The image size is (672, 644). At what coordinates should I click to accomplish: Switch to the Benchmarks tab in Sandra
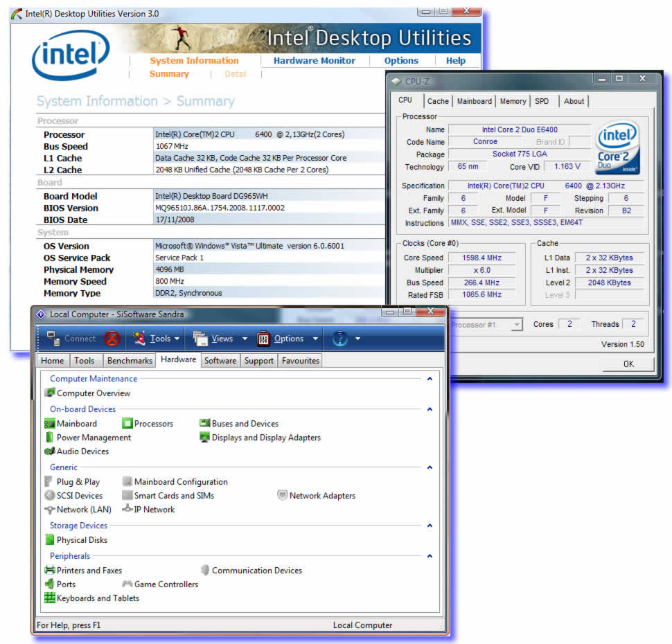[x=130, y=360]
